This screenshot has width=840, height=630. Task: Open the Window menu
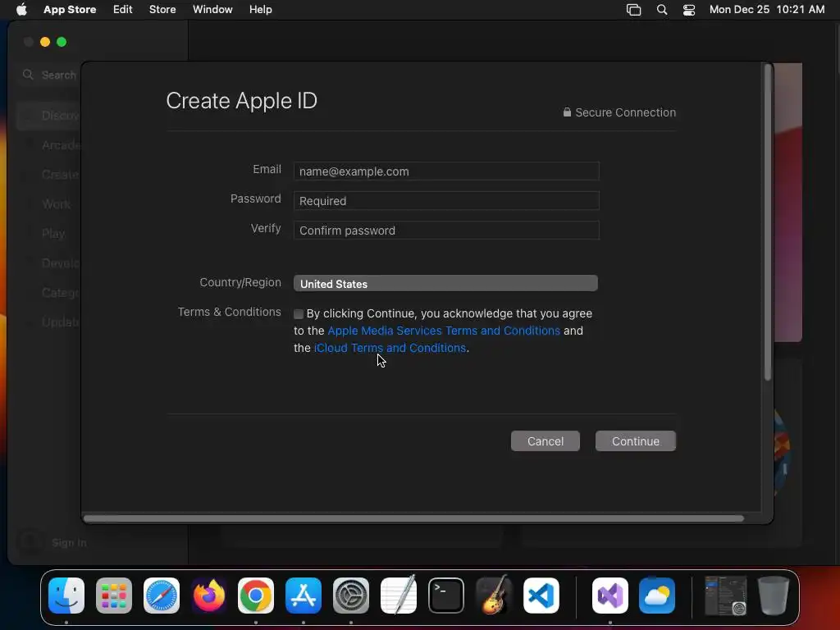pos(212,10)
